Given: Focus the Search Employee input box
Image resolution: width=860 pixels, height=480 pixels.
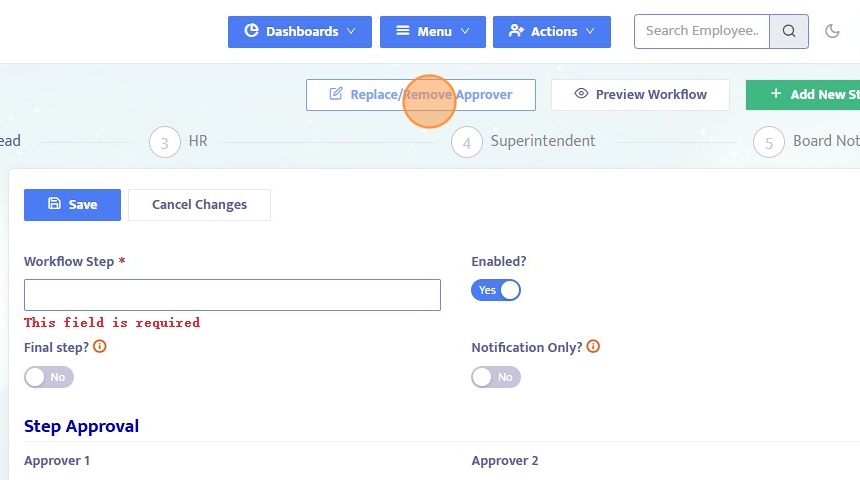Looking at the screenshot, I should tap(702, 31).
